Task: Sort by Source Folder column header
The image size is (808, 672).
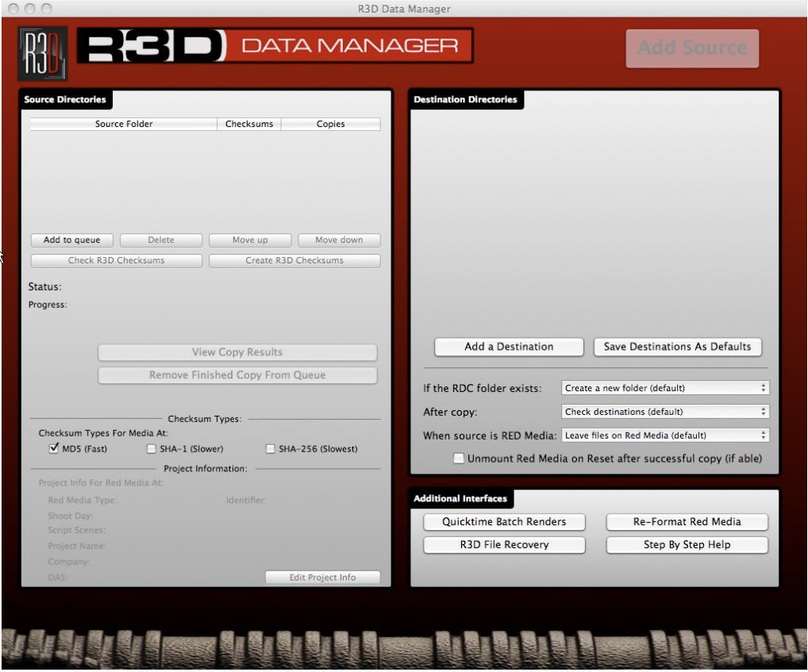Action: (124, 124)
